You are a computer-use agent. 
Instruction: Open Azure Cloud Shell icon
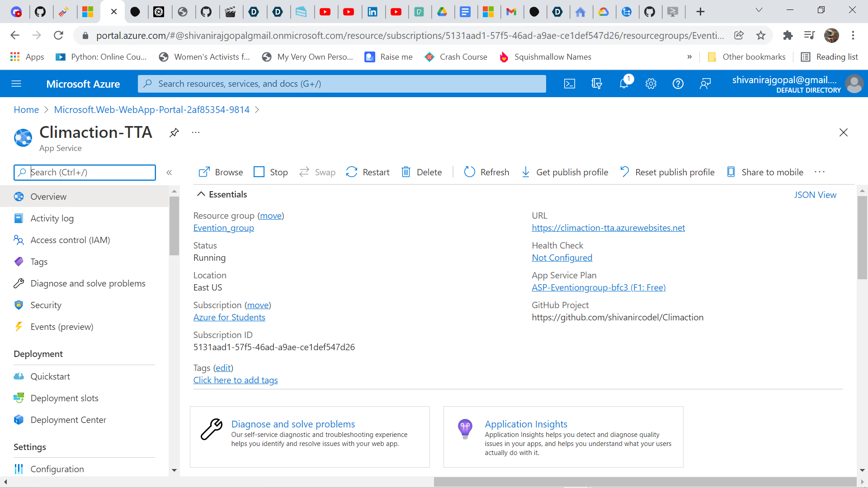[570, 84]
